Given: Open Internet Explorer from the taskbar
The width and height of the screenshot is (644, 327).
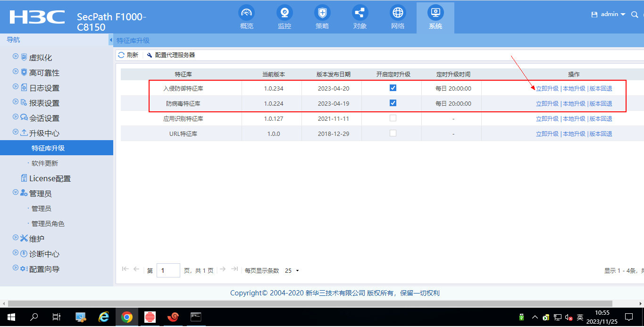Looking at the screenshot, I should point(104,317).
